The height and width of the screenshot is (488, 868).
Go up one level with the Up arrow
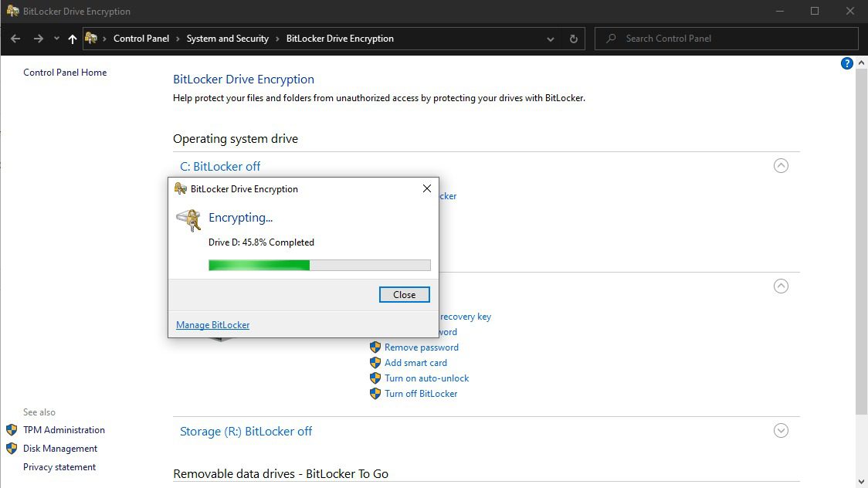pyautogui.click(x=73, y=39)
